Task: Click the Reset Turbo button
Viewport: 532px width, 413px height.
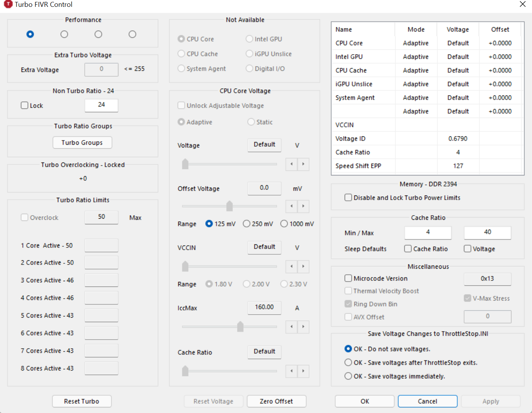Action: [82, 401]
